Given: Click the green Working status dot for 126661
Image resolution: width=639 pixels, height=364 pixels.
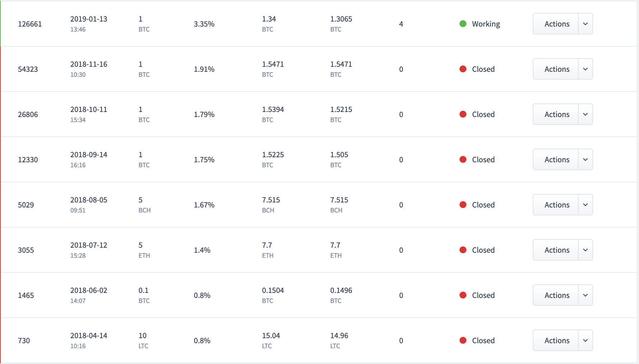Looking at the screenshot, I should [x=463, y=24].
